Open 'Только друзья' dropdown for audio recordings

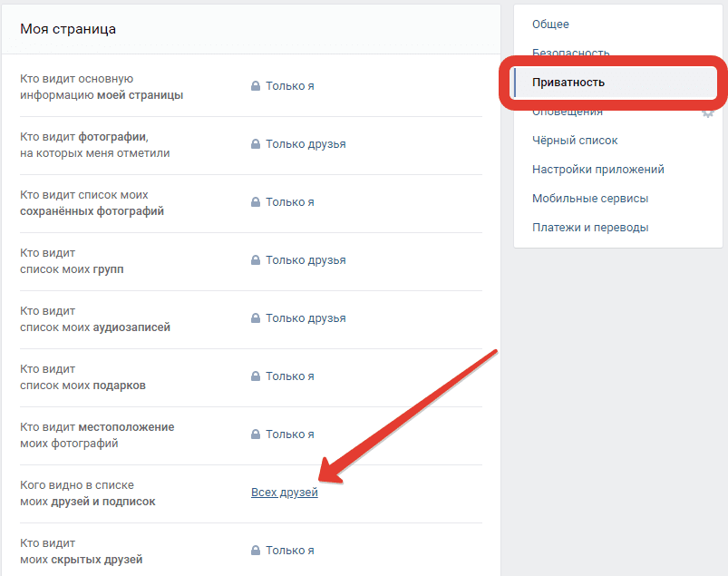(305, 318)
